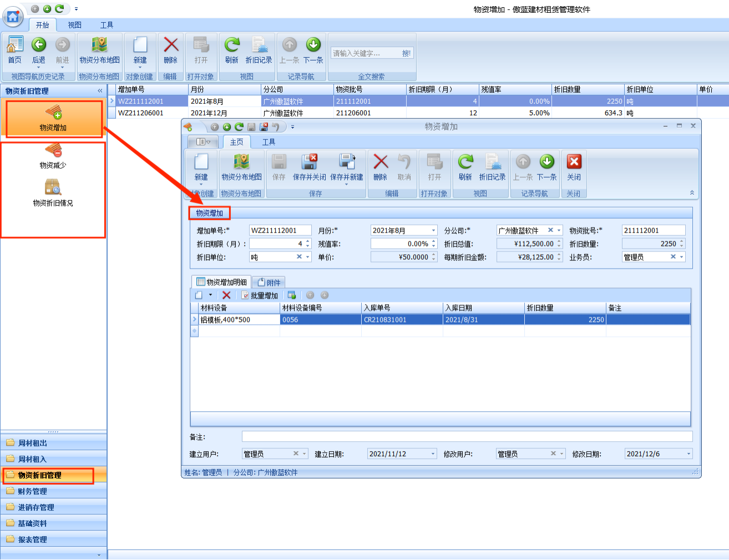The height and width of the screenshot is (560, 729).
Task: Open the 建立日期 date dropdown
Action: [433, 454]
